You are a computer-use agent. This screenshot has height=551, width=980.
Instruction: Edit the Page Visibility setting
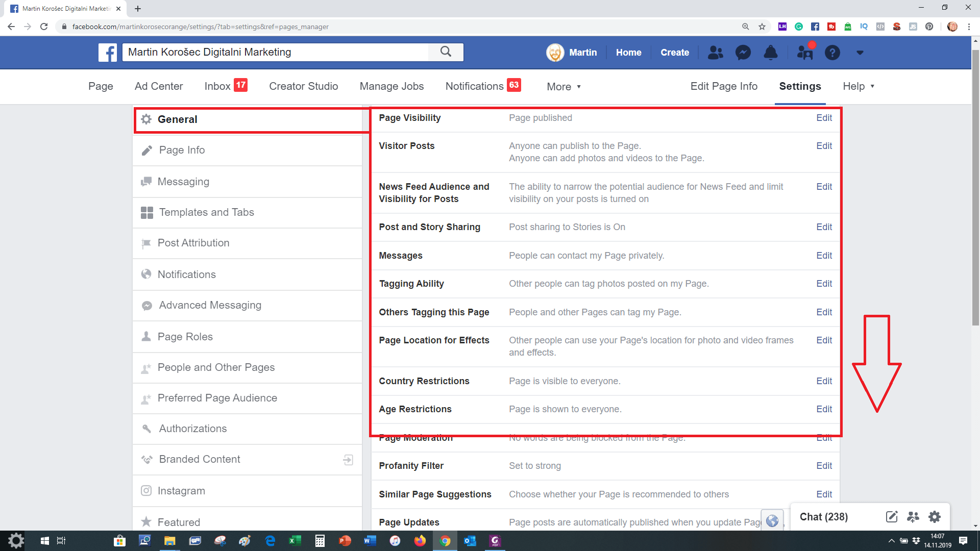coord(824,118)
